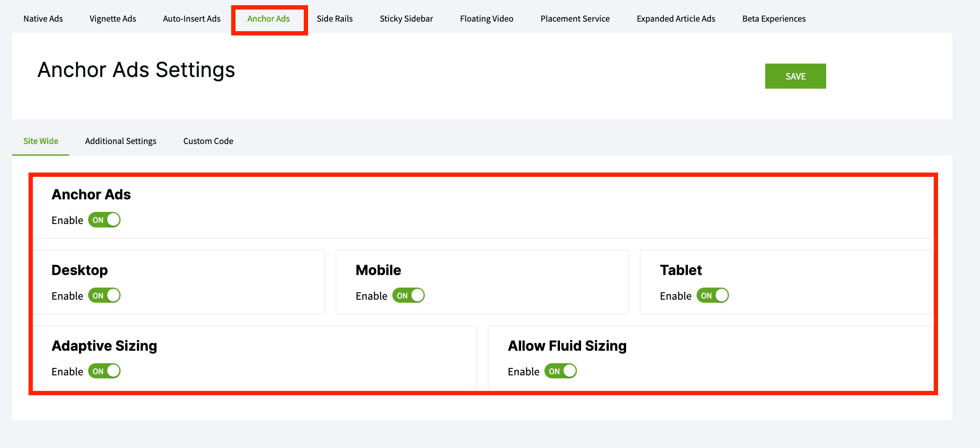Go to the Auto-Insert Ads tab
This screenshot has height=448, width=980.
[192, 19]
